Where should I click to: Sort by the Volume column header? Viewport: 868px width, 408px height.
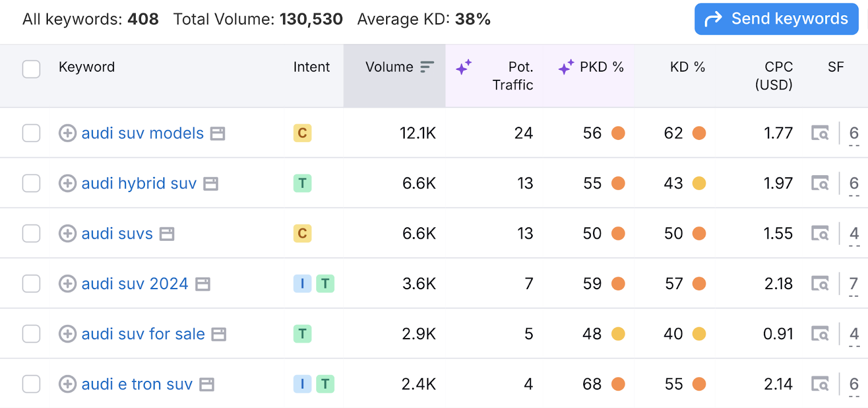tap(390, 67)
